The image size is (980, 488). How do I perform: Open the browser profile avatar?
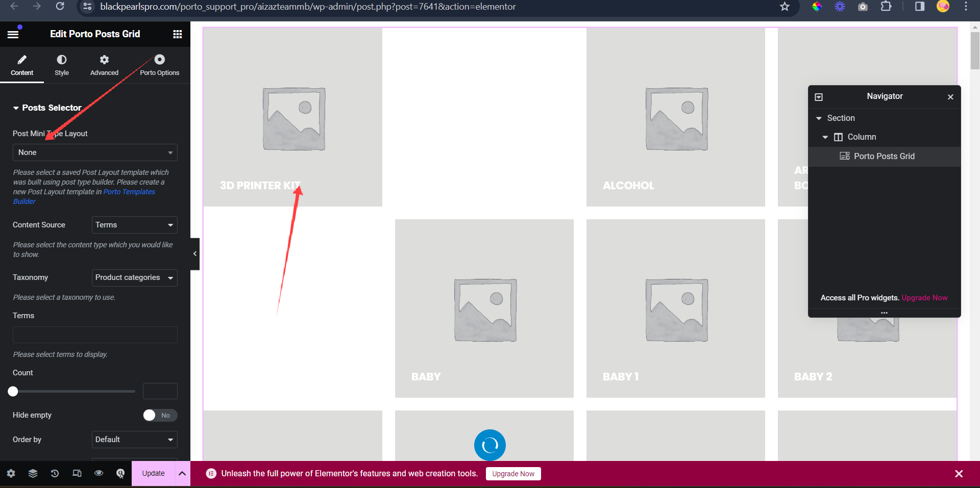tap(943, 6)
